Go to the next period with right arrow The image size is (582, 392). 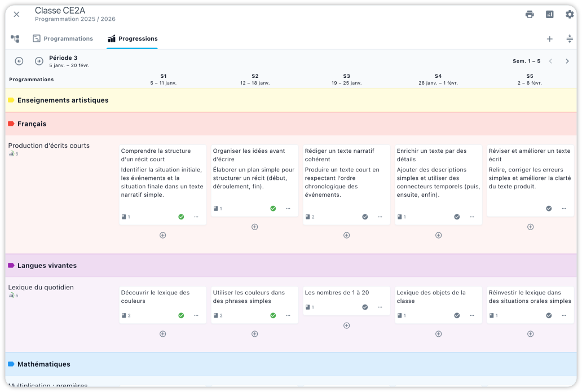click(x=39, y=61)
